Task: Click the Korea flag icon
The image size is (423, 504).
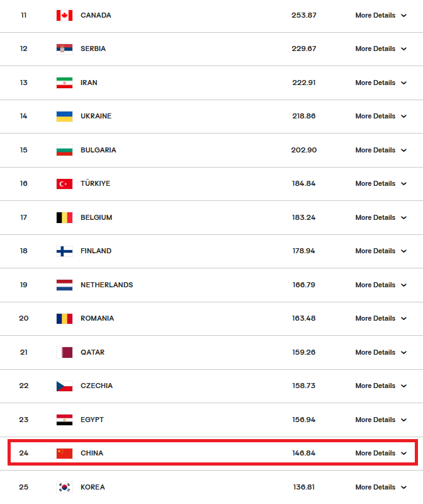Action: (x=64, y=487)
